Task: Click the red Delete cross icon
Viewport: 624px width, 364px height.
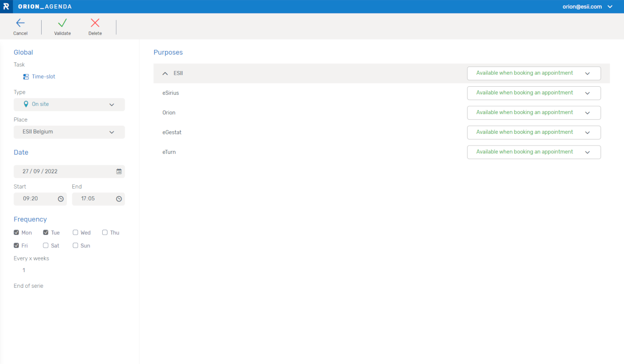Action: tap(95, 23)
